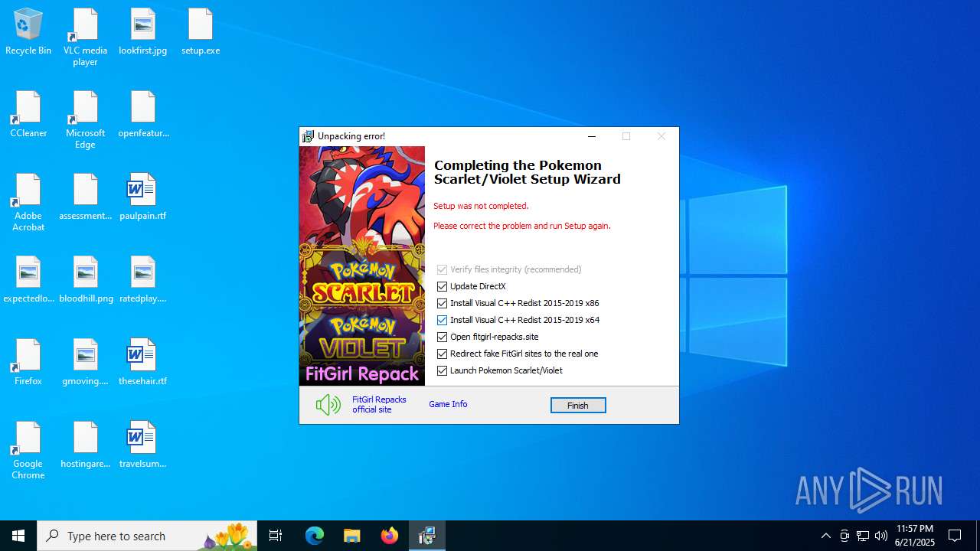This screenshot has width=980, height=551.
Task: Click the installer icon in the title bar
Action: (x=308, y=136)
